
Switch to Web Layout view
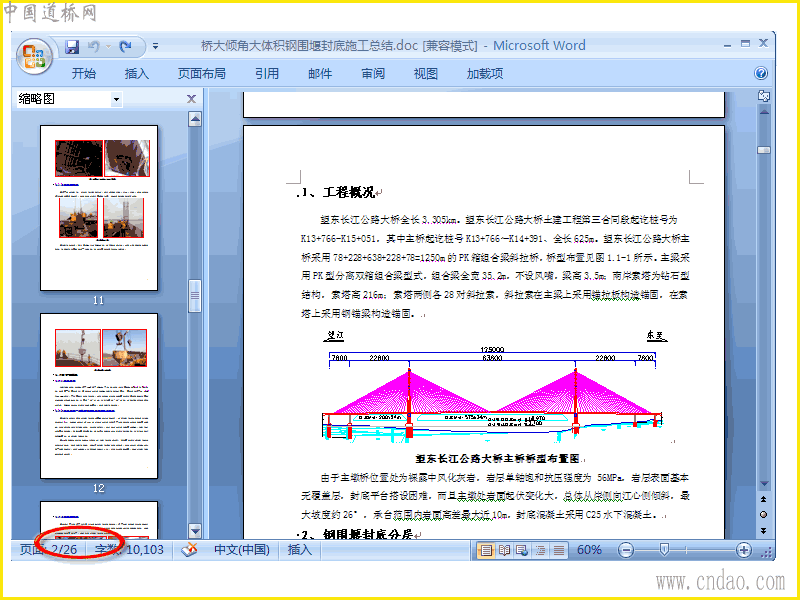tap(522, 550)
